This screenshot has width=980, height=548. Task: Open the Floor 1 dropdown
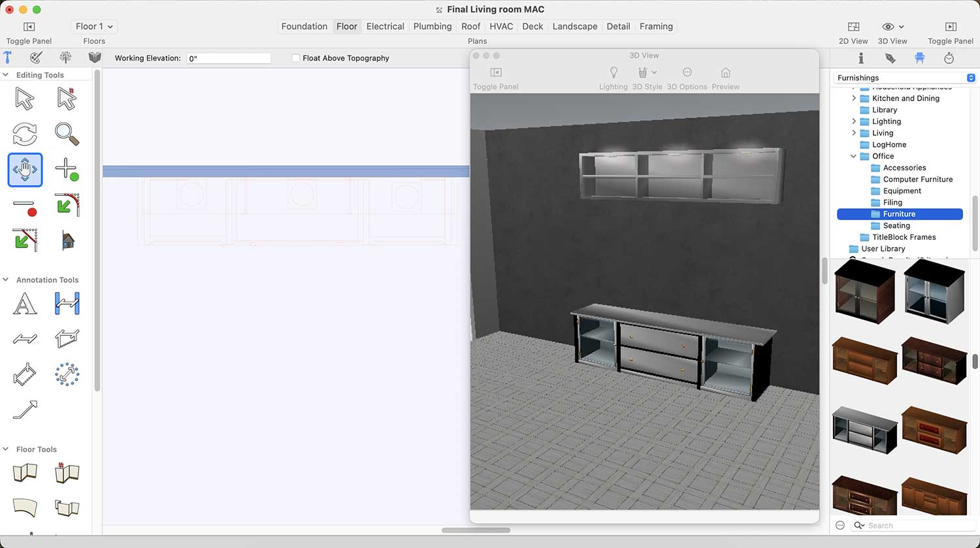(94, 26)
